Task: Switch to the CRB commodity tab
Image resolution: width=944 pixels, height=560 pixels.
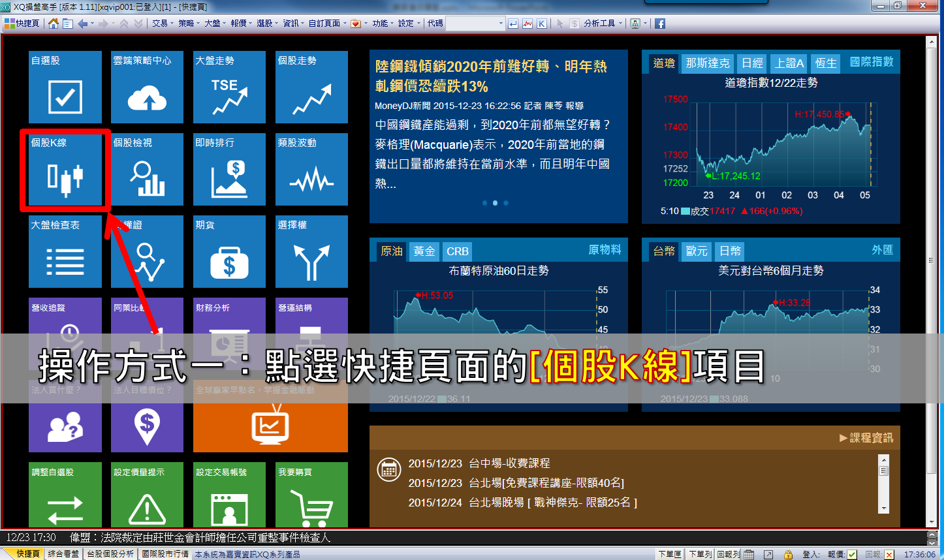Action: pyautogui.click(x=457, y=251)
